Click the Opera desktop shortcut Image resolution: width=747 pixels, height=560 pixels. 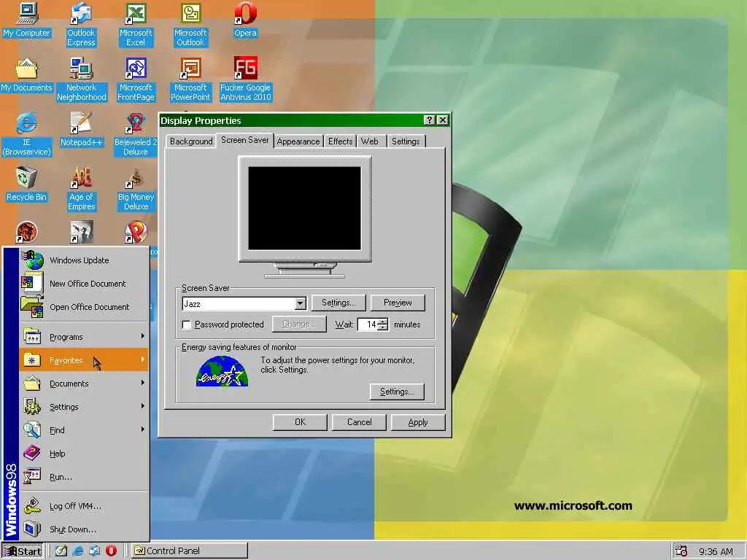coord(245,19)
